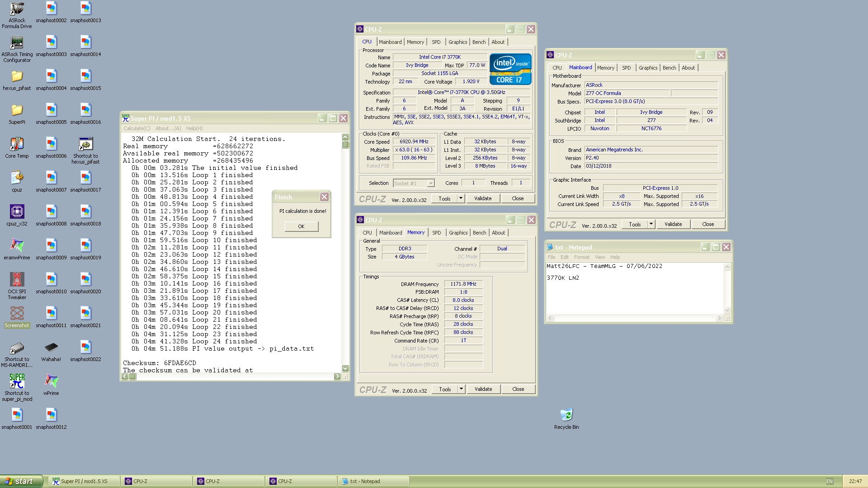Open ASRock Formula Drive desktop icon
Screen dimensions: 868x488
coord(17,15)
